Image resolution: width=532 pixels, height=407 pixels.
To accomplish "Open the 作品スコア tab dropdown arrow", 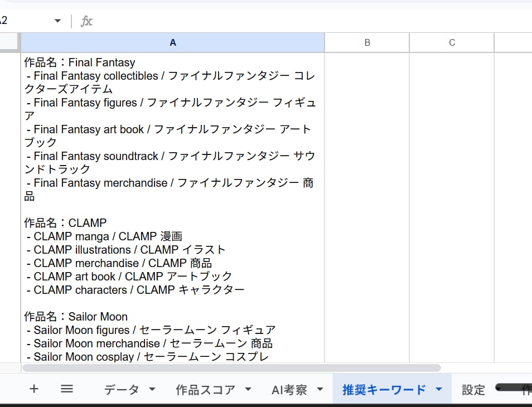I will coord(248,389).
